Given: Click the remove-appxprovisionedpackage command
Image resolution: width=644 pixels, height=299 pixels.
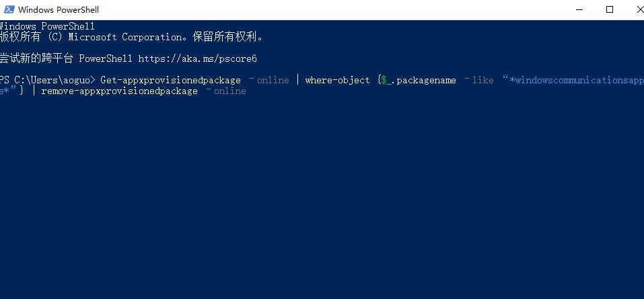Looking at the screenshot, I should pos(119,91).
